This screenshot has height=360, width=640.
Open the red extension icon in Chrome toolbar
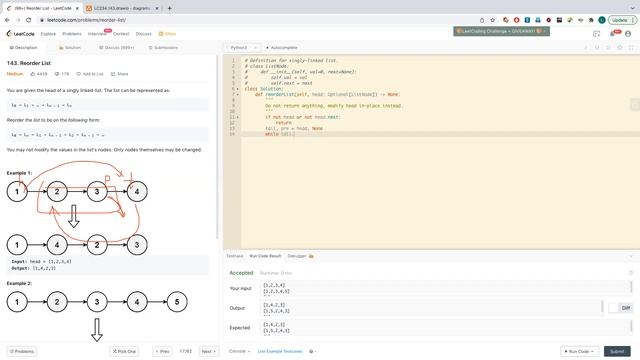point(516,20)
